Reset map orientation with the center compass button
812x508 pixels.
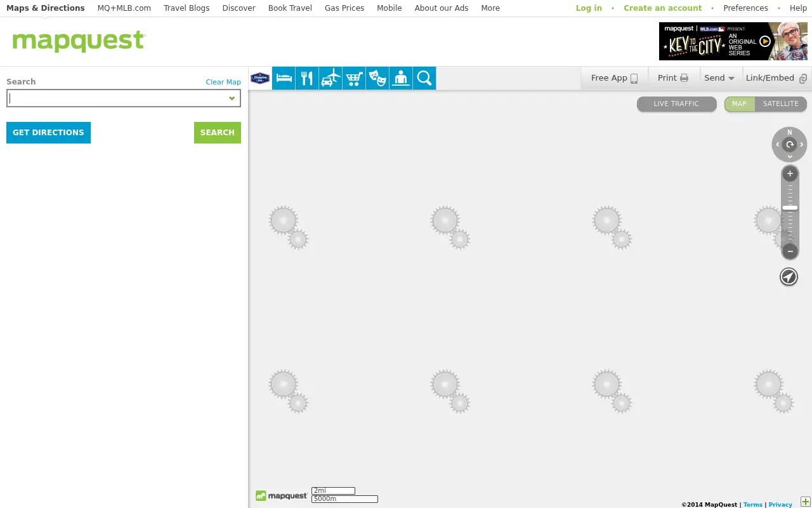pyautogui.click(x=790, y=145)
